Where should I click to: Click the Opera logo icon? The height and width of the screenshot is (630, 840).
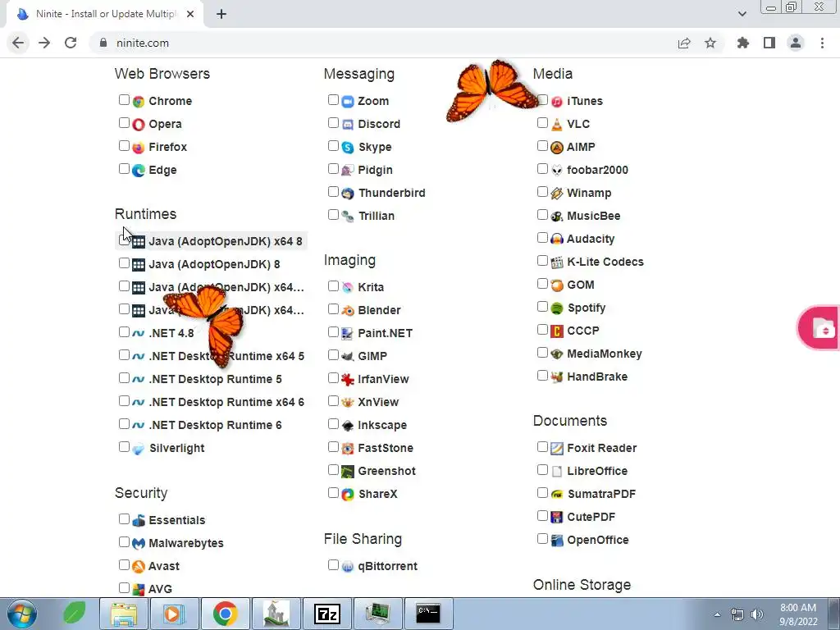[x=138, y=125]
